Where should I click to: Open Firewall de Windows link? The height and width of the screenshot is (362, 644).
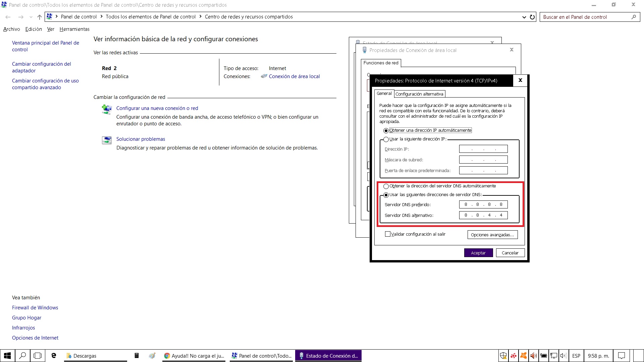(x=35, y=308)
